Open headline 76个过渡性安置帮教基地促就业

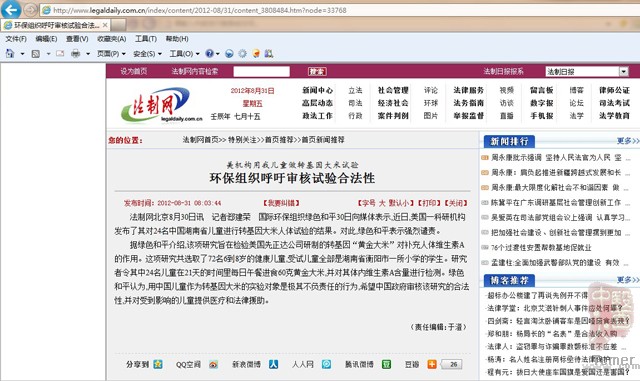click(541, 247)
